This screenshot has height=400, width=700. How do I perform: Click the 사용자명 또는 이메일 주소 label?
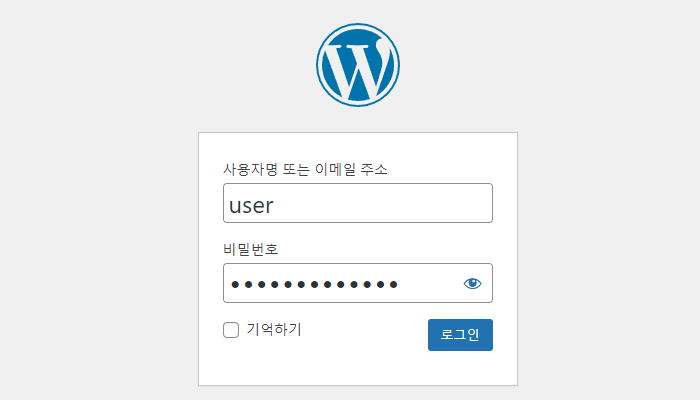[305, 169]
